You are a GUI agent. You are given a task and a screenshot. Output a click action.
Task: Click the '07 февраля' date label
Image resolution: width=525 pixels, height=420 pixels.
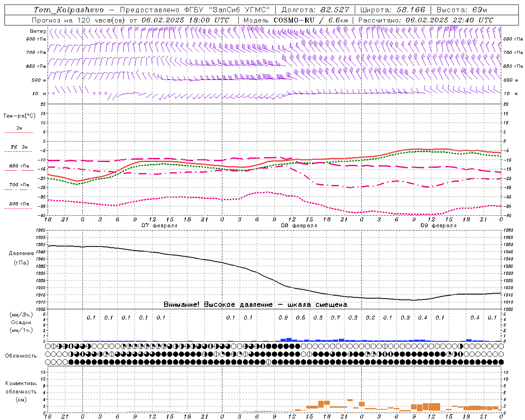[160, 226]
